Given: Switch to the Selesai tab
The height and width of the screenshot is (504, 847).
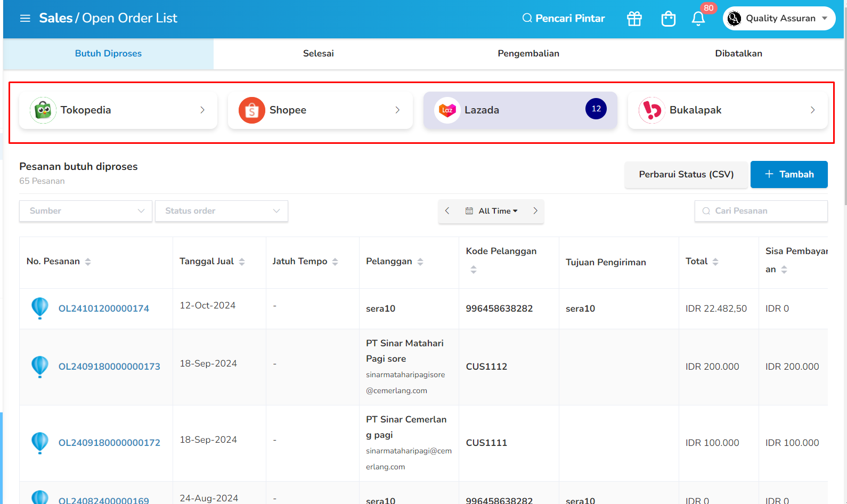Looking at the screenshot, I should (319, 53).
